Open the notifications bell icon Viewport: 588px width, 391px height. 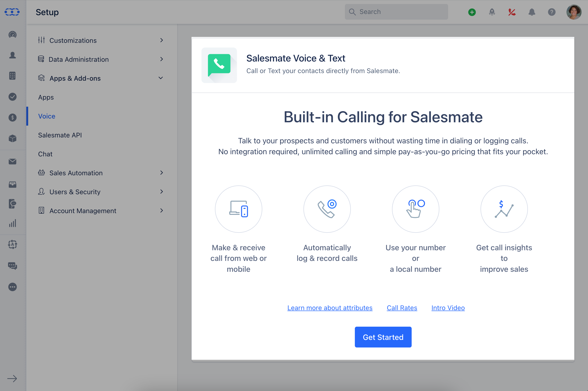click(532, 12)
